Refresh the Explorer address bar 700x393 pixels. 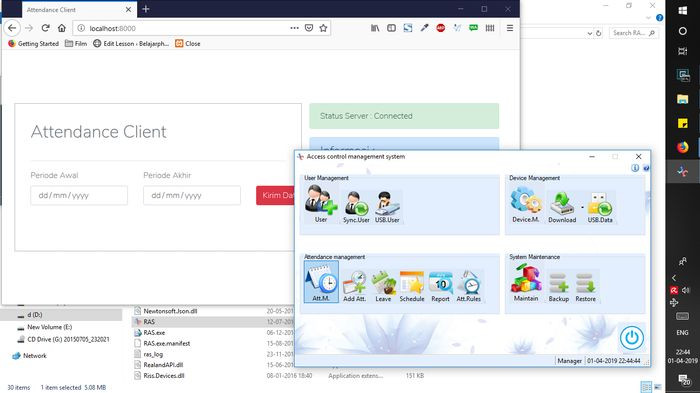click(598, 33)
